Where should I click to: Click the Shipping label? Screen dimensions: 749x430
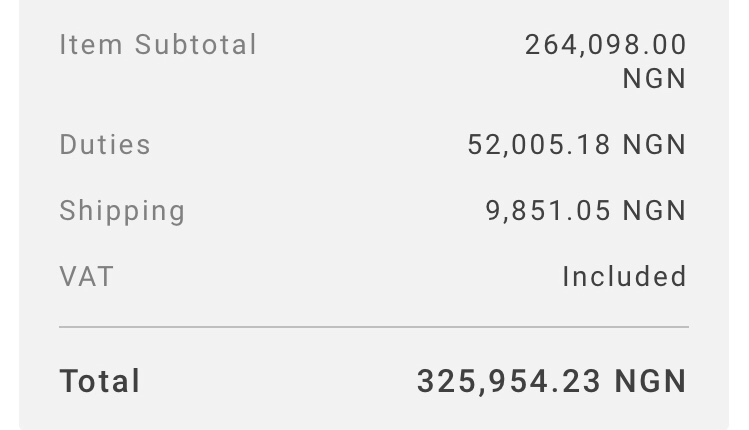[122, 211]
